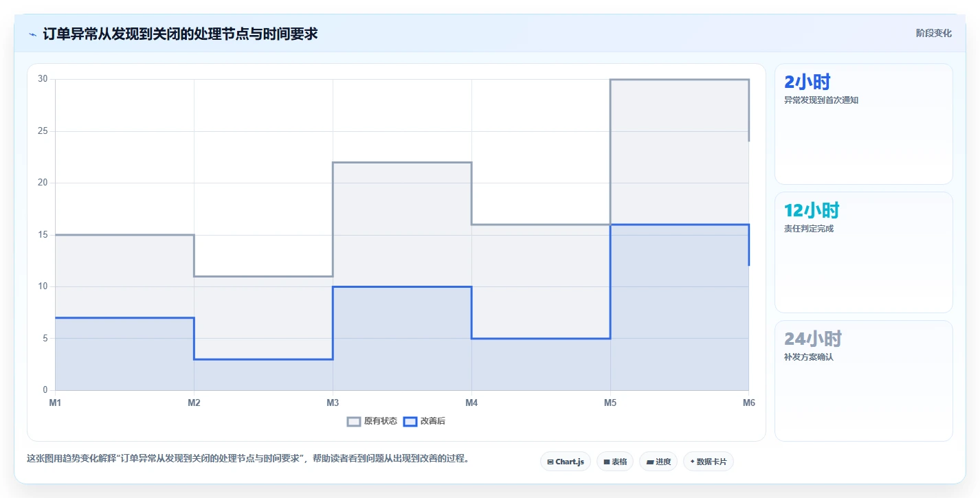The height and width of the screenshot is (498, 980).
Task: Open the 12小时 责任判定完成 card
Action: pos(864,253)
